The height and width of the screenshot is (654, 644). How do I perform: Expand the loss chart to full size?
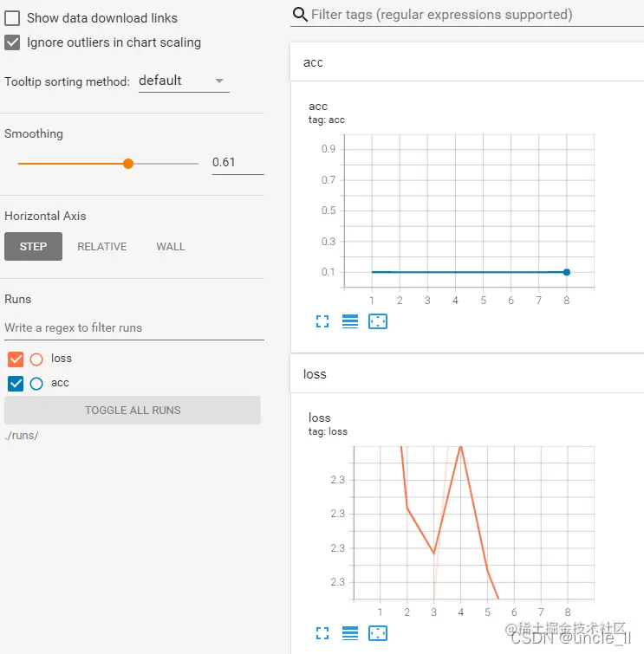point(322,632)
